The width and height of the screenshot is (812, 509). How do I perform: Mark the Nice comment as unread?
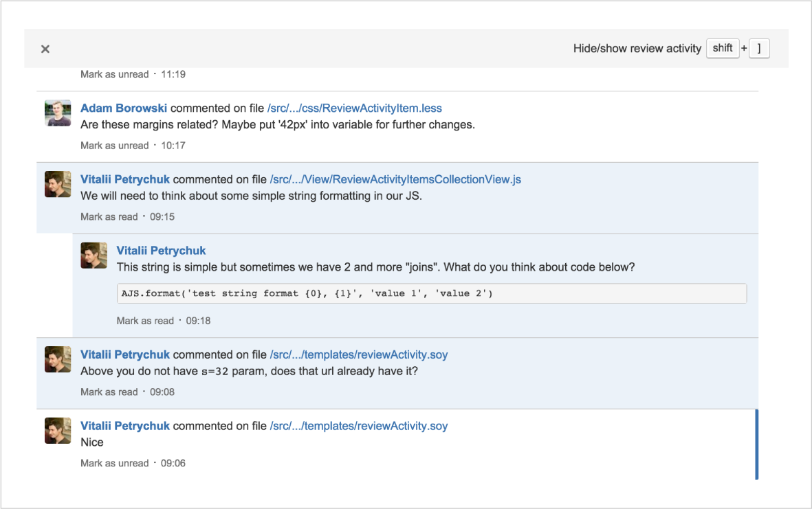(x=114, y=463)
